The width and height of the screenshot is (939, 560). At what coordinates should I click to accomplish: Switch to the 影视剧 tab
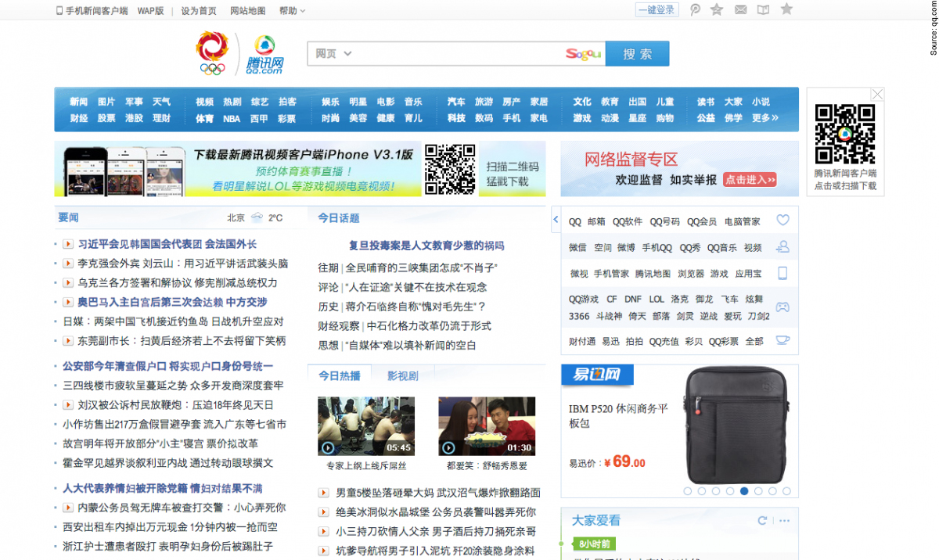point(403,376)
